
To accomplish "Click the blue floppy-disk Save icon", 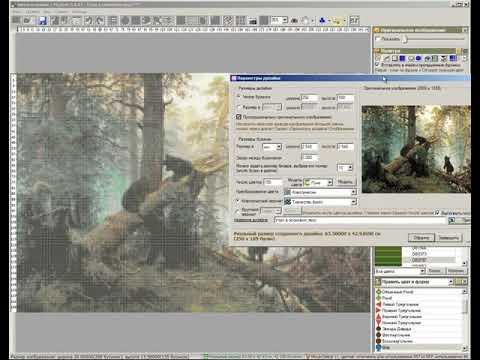I will tap(42, 21).
